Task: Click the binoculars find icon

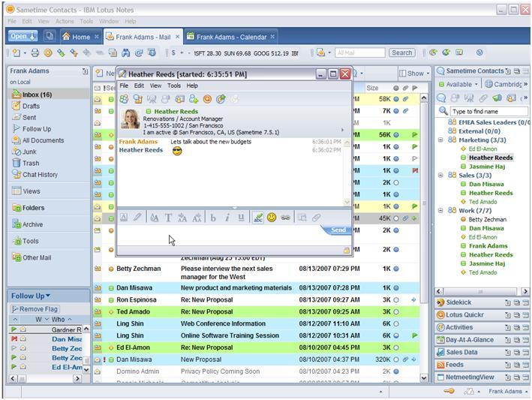Action: pyautogui.click(x=126, y=53)
